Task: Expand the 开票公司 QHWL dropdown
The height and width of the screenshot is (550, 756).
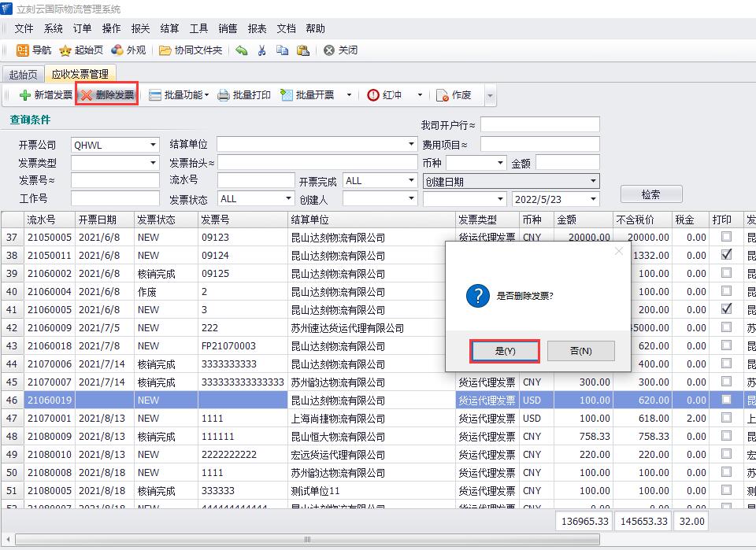Action: [x=154, y=145]
